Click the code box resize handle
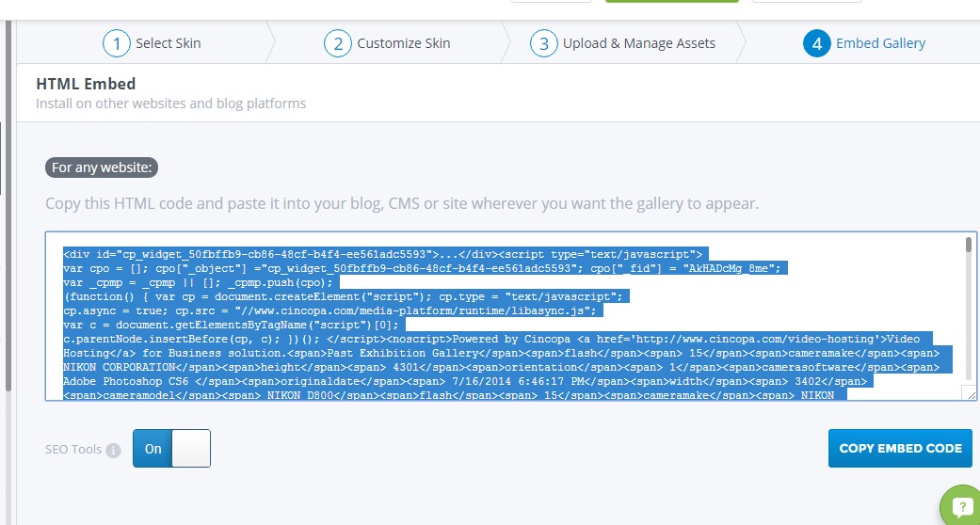 pos(970,393)
